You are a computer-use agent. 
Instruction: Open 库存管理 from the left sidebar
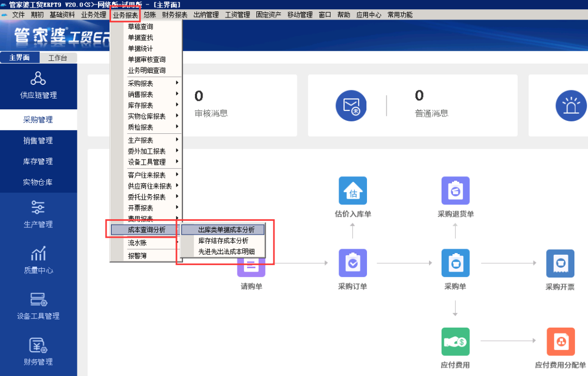click(x=38, y=161)
